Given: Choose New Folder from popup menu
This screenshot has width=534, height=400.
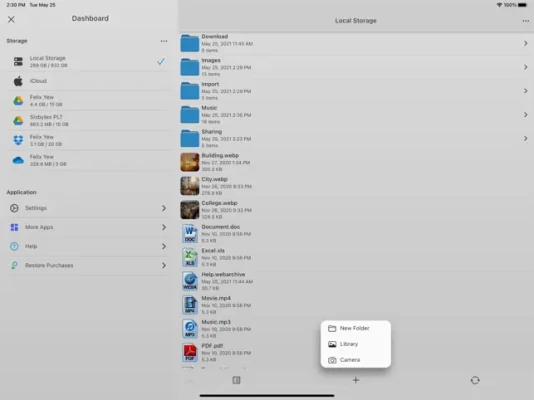Looking at the screenshot, I should (x=355, y=328).
